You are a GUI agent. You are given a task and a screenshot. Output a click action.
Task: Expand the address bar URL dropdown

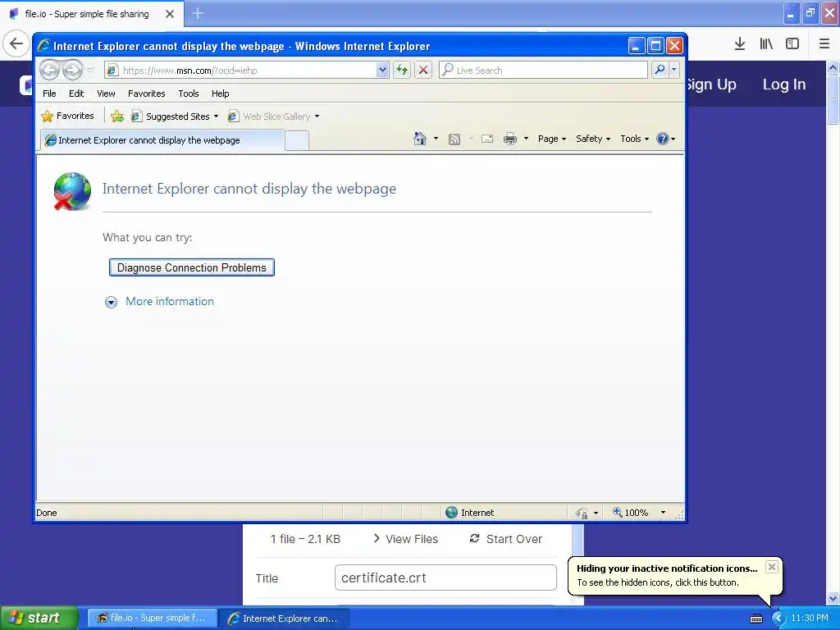382,71
